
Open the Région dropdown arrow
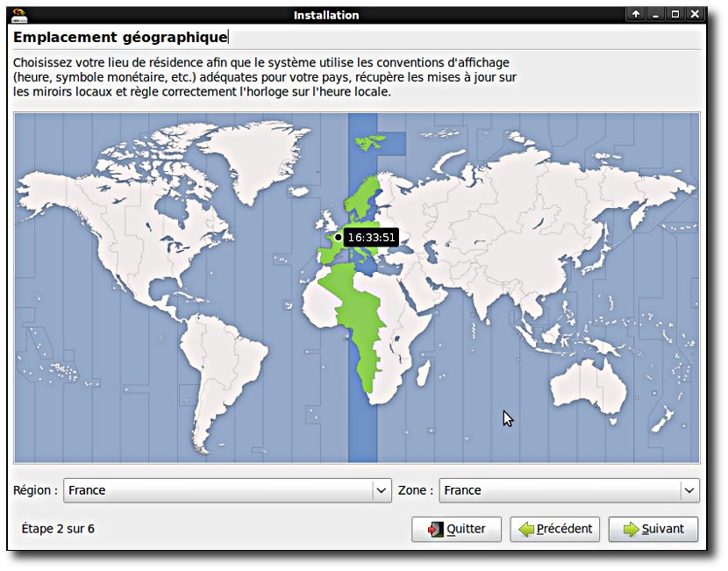(x=382, y=490)
